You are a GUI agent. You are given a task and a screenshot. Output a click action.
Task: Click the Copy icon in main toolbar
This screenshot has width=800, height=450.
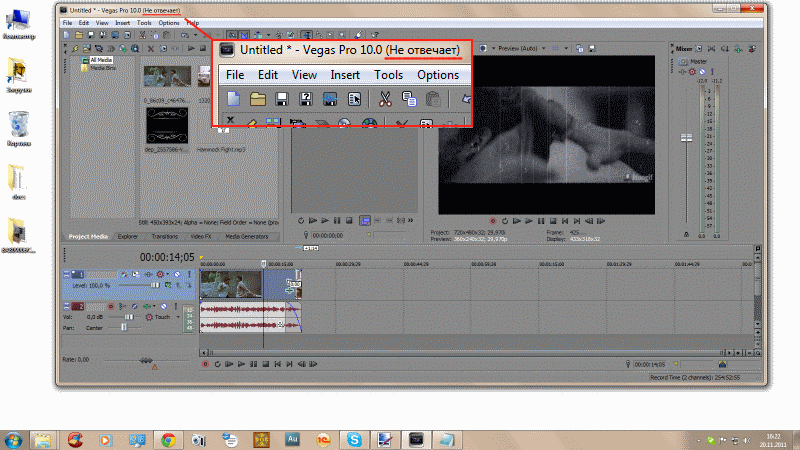pyautogui.click(x=155, y=35)
